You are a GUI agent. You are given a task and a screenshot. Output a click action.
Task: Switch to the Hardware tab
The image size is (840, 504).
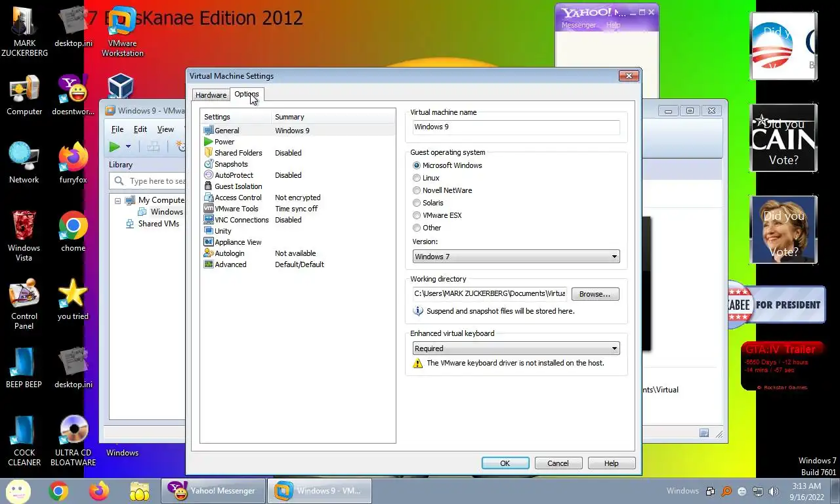(x=211, y=95)
